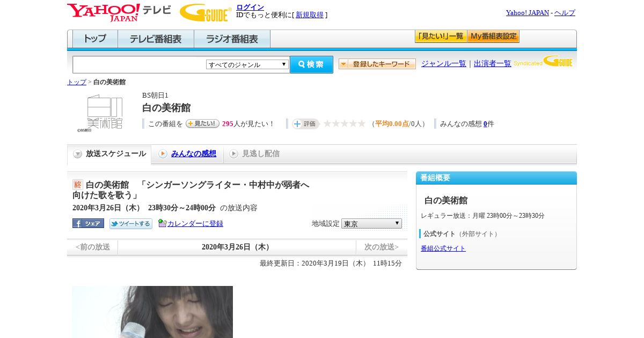Viewport: 644px width, 338px height.
Task: Click the arrow icon on 放送スケジュール tab
Action: (78, 154)
